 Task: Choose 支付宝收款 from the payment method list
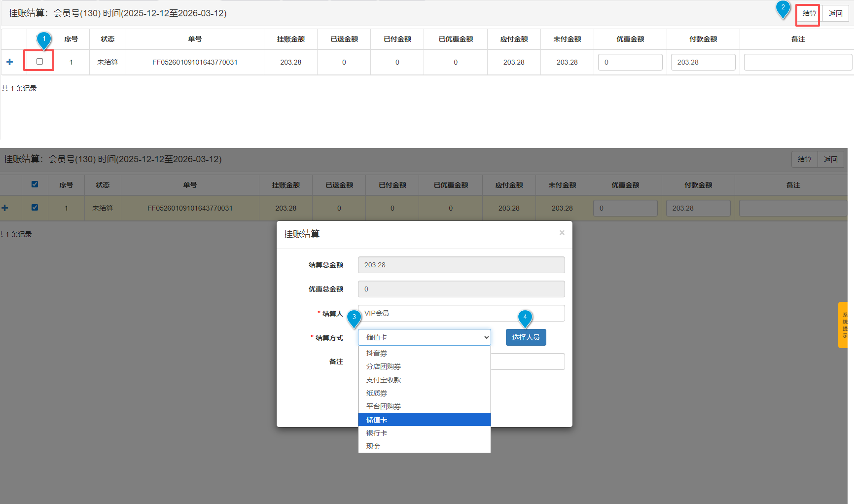pos(384,380)
